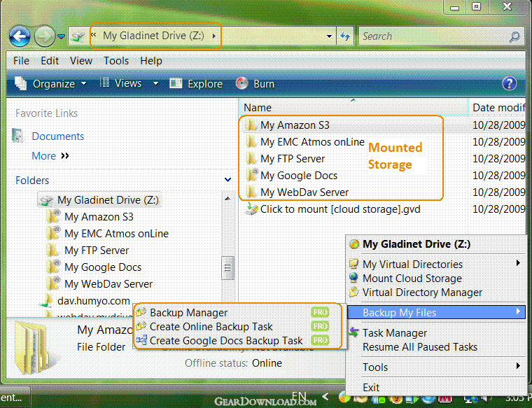Screen dimensions: 532x408
Task: Open the Views dropdown arrow
Action: [x=155, y=83]
